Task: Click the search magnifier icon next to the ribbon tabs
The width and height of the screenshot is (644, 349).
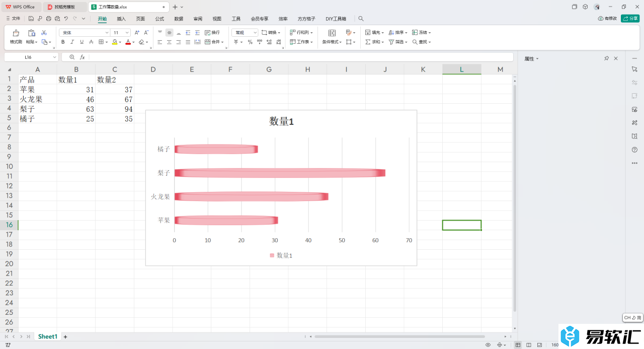Action: coord(361,19)
